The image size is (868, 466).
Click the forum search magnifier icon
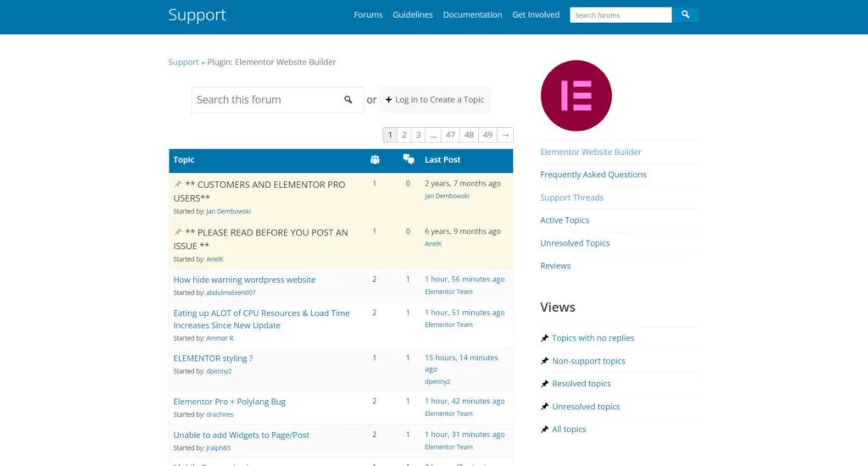point(348,99)
